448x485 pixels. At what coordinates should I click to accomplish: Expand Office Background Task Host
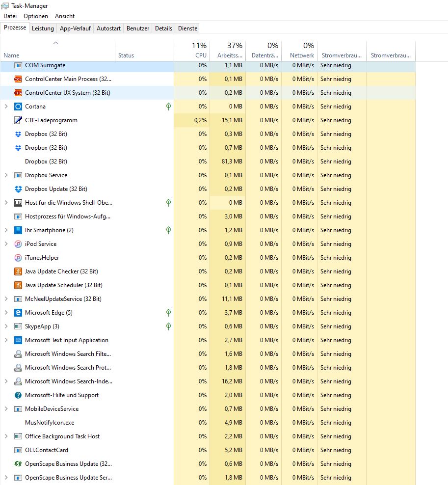[x=6, y=436]
